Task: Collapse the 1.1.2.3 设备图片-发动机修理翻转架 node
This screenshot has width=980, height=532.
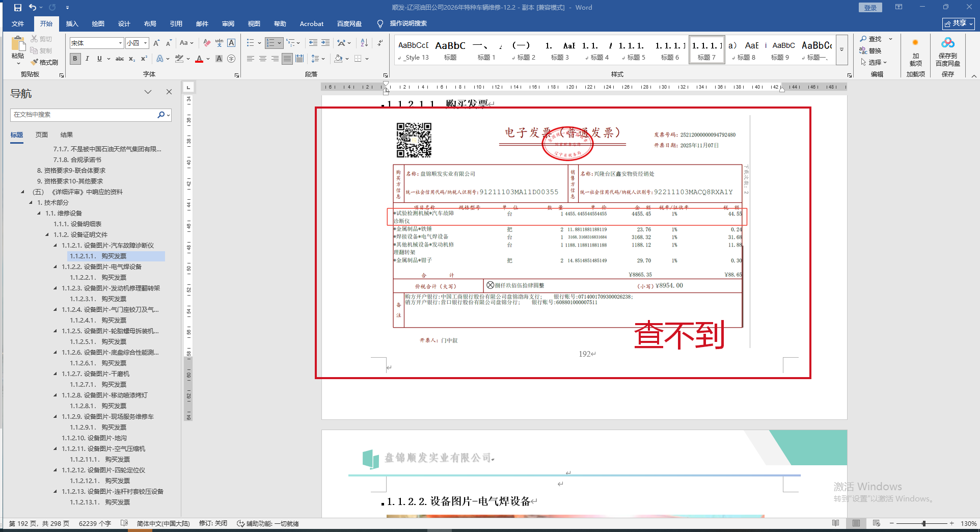Action: point(56,288)
